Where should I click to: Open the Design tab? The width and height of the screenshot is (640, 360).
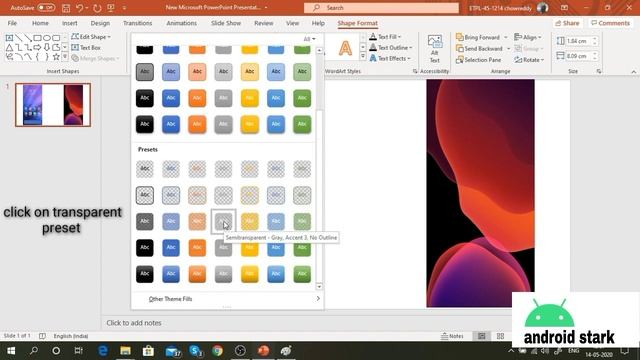[x=100, y=23]
